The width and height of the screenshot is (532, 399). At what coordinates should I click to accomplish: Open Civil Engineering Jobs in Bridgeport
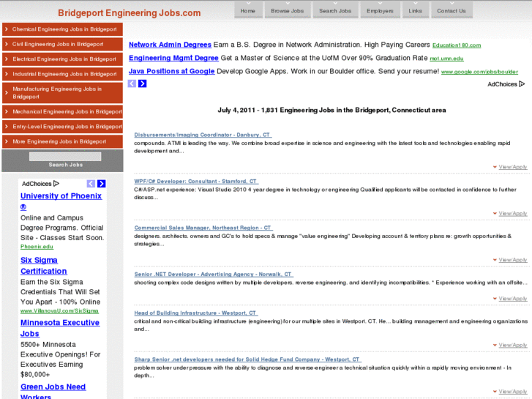[x=62, y=44]
